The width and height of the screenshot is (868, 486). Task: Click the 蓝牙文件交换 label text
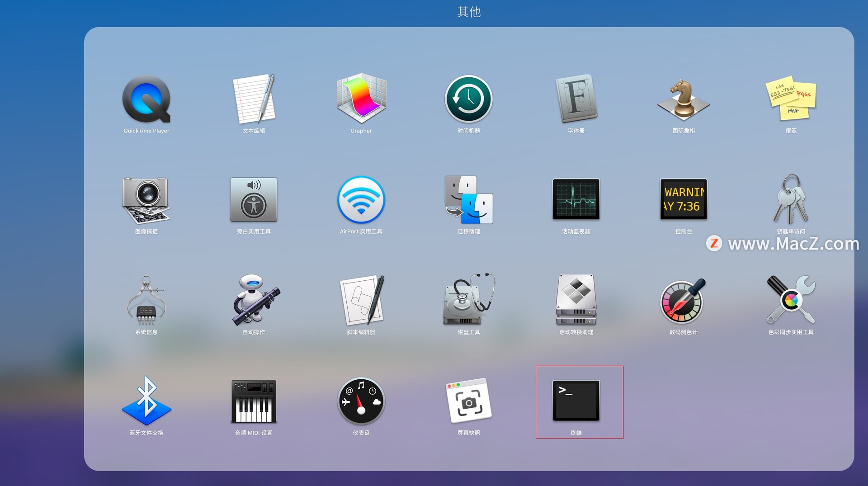[146, 433]
